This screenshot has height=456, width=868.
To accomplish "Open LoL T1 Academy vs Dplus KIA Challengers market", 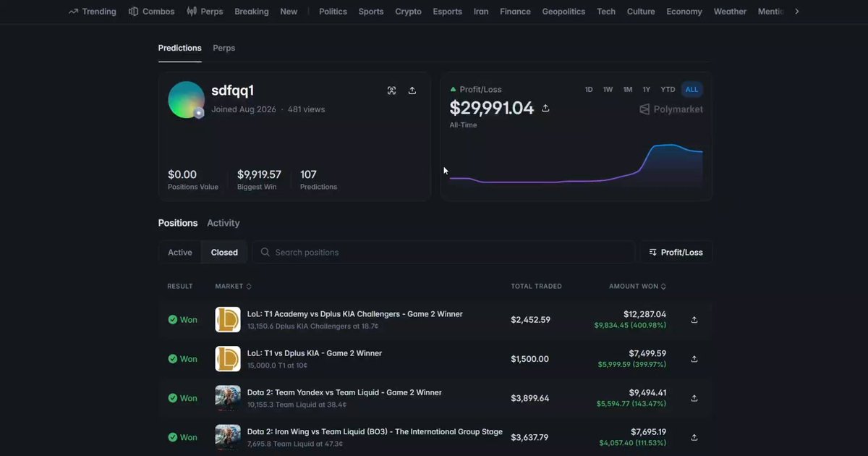I will (x=355, y=314).
